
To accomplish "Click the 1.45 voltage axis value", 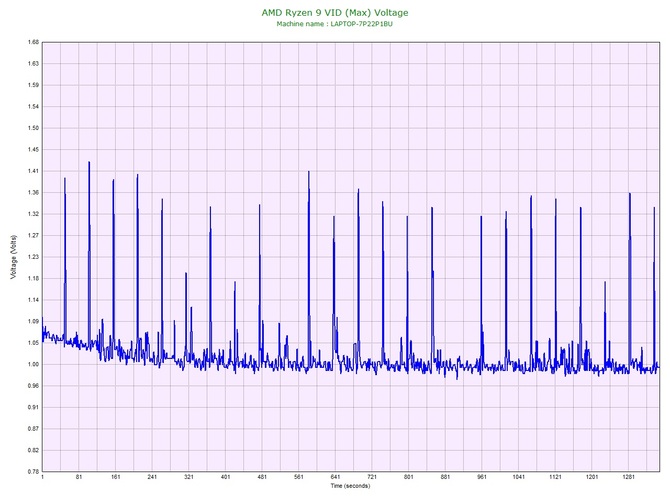I will coord(33,150).
